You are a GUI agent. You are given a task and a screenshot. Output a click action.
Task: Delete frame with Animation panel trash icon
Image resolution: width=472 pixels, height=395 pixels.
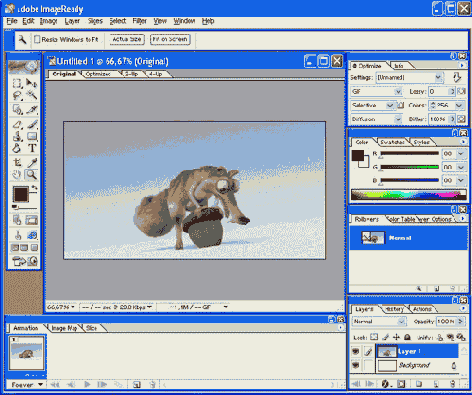[152, 385]
